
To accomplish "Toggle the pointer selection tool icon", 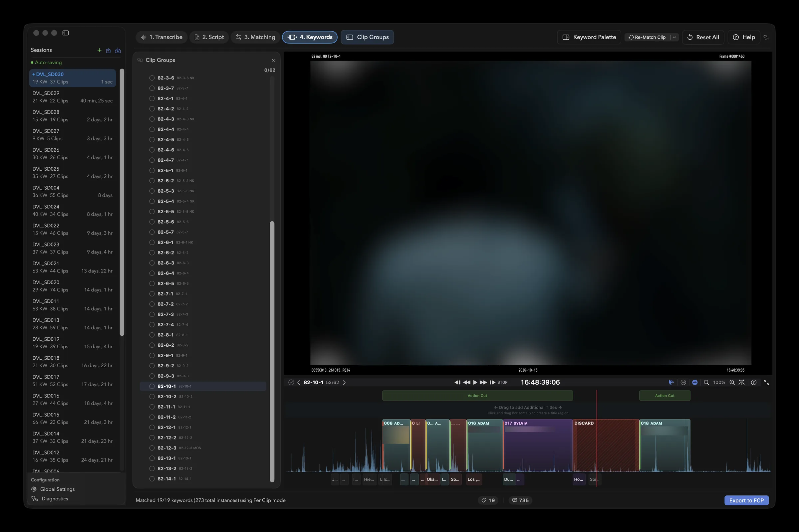I will click(671, 382).
